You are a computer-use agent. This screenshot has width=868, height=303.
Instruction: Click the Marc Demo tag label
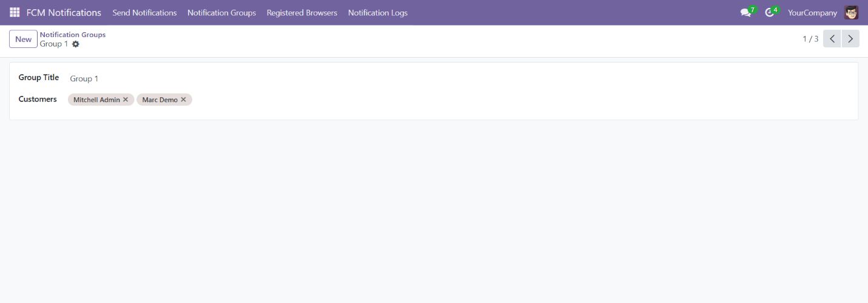(160, 100)
